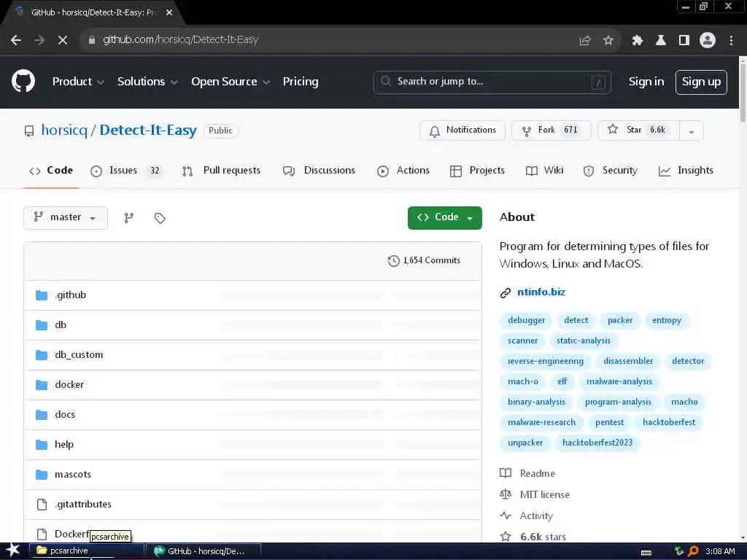The image size is (747, 560).
Task: Open the horsicq owner link
Action: point(64,130)
